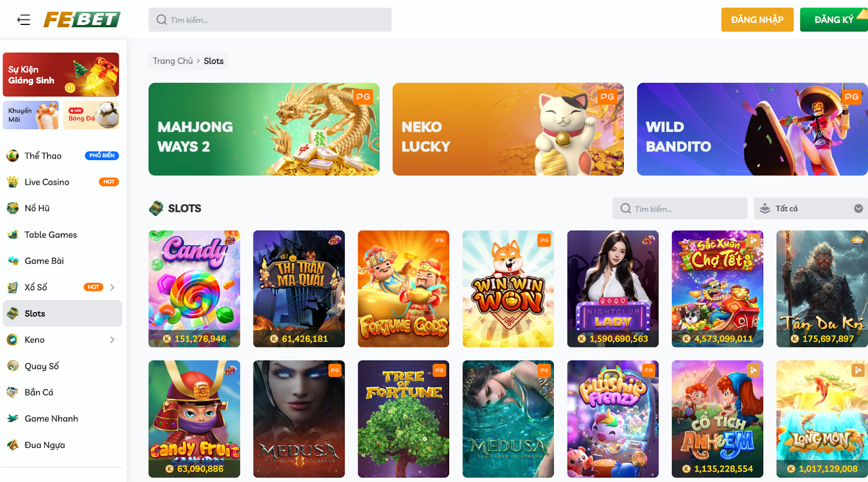Viewport: 868px width, 482px height.
Task: Open the Tất cả provider dropdown
Action: pyautogui.click(x=811, y=208)
